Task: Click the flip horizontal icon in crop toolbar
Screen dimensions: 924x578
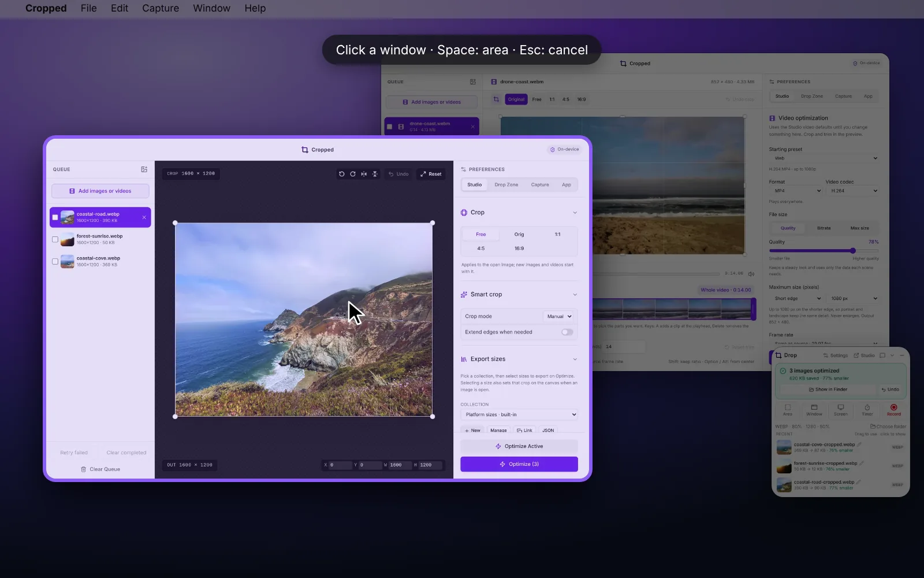Action: (x=364, y=174)
